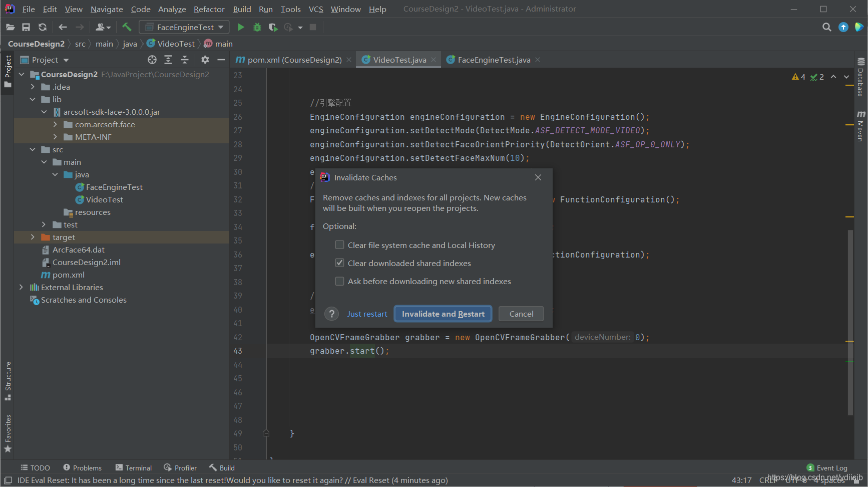Viewport: 868px width, 487px height.
Task: Click the 43:17 cursor position indicator
Action: pos(741,480)
